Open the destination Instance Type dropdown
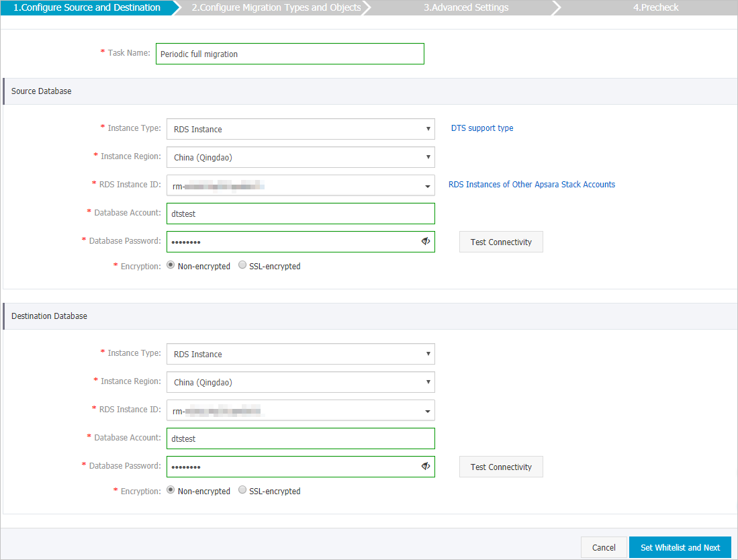The width and height of the screenshot is (738, 560). [x=428, y=354]
